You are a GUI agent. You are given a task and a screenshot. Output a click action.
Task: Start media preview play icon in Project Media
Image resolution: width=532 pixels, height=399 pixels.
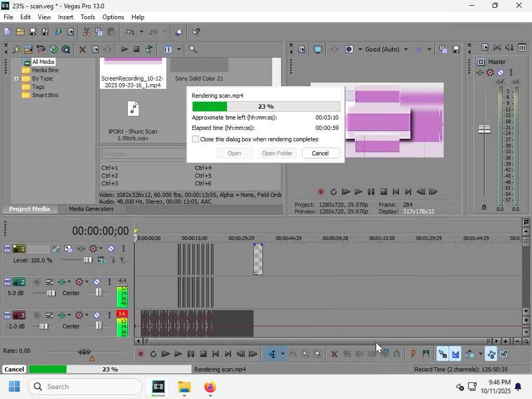click(124, 49)
